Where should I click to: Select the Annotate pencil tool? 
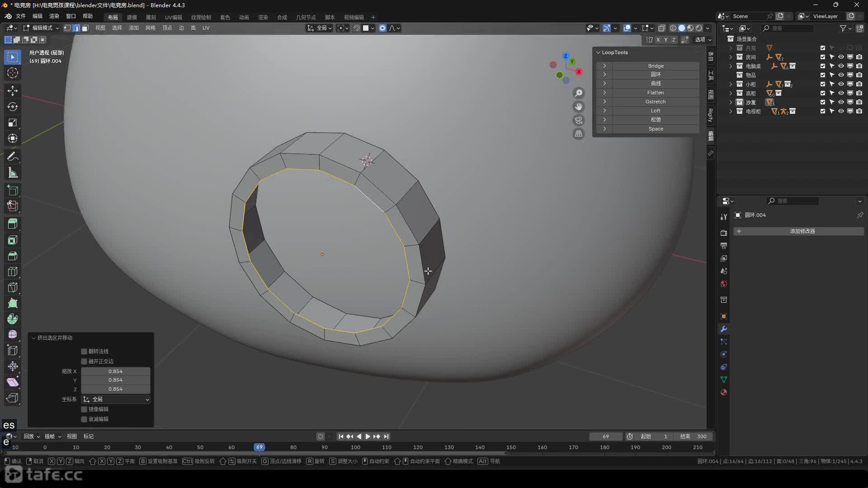(13, 157)
